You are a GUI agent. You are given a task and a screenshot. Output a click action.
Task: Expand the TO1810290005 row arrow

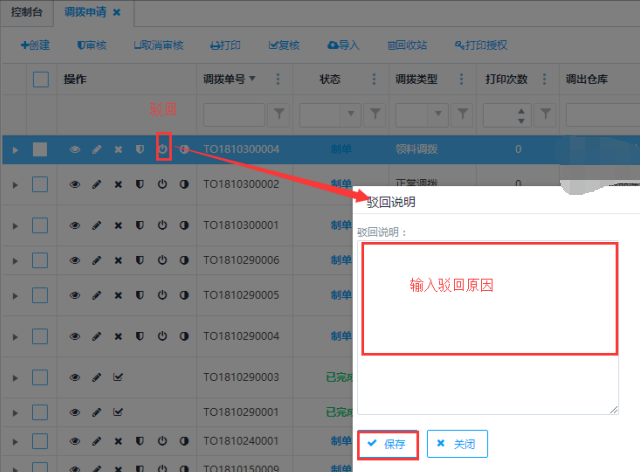[x=15, y=296]
